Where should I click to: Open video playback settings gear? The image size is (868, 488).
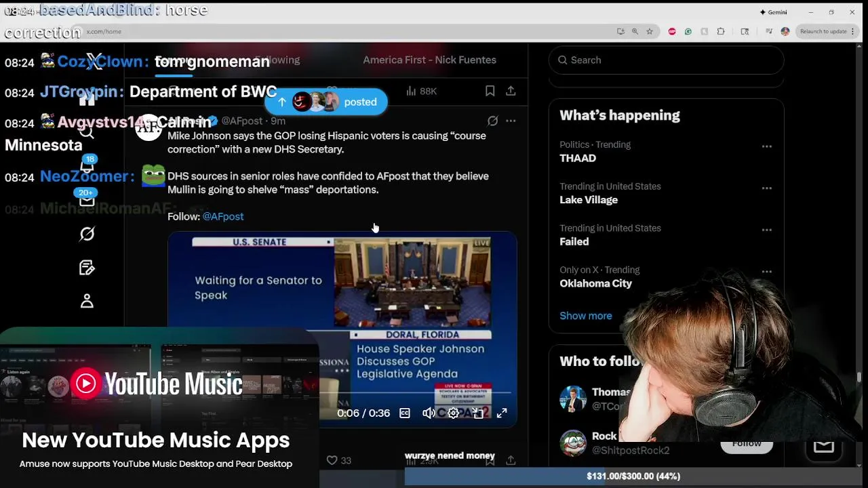pos(453,413)
